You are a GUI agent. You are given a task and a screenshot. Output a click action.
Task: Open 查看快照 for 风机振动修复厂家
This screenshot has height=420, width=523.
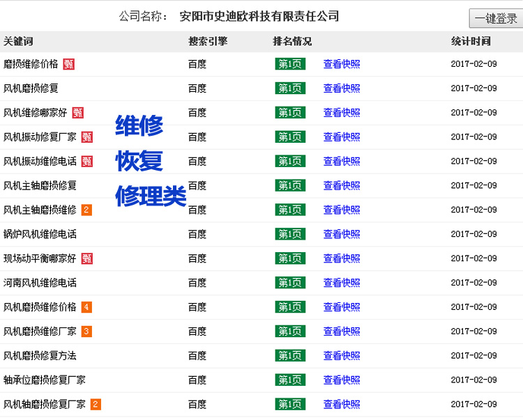pos(342,137)
